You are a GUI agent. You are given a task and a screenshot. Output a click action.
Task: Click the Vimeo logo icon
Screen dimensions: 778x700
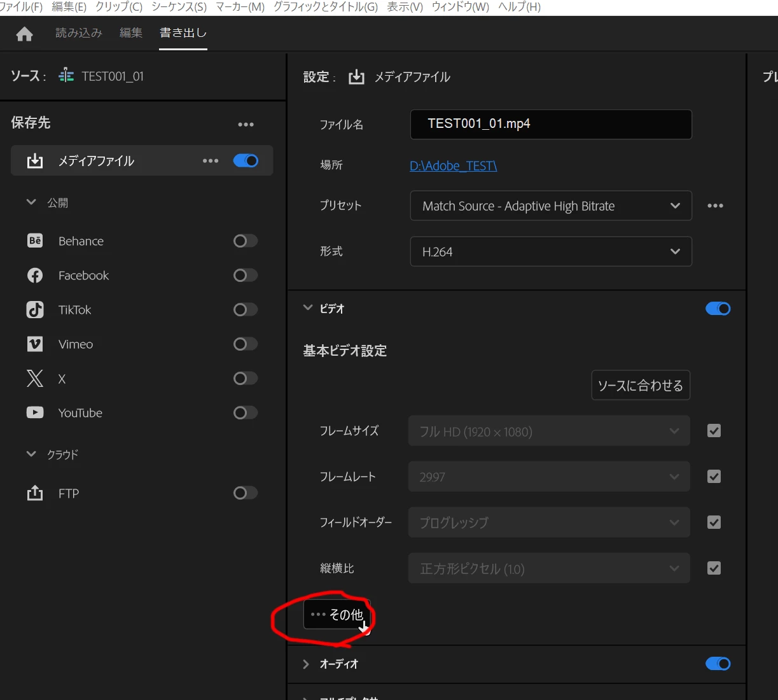(x=35, y=344)
